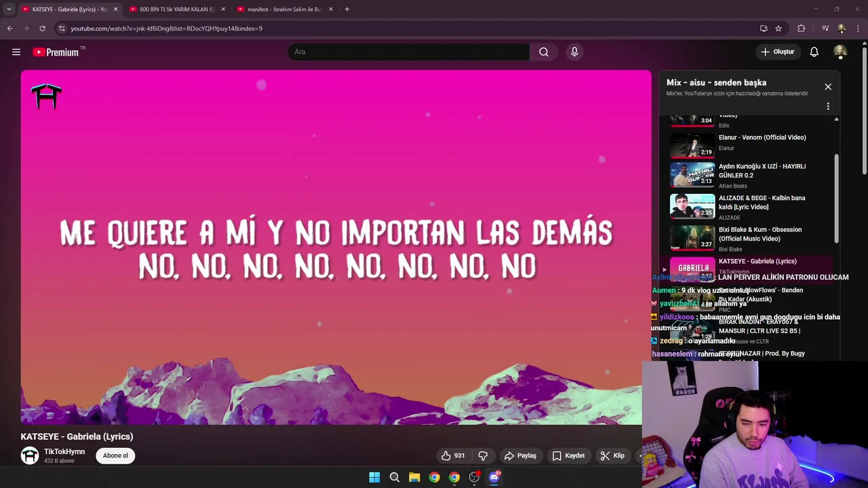
Task: Like the video with thumbs up
Action: (453, 455)
